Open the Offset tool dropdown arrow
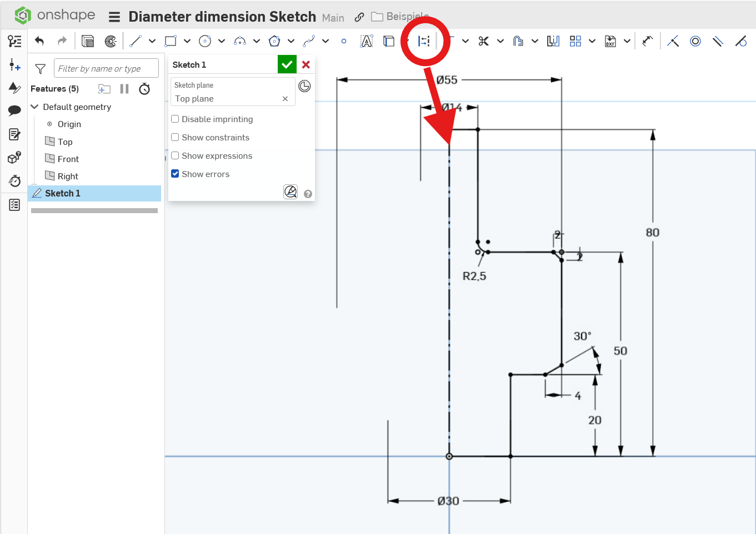756x534 pixels. (535, 41)
